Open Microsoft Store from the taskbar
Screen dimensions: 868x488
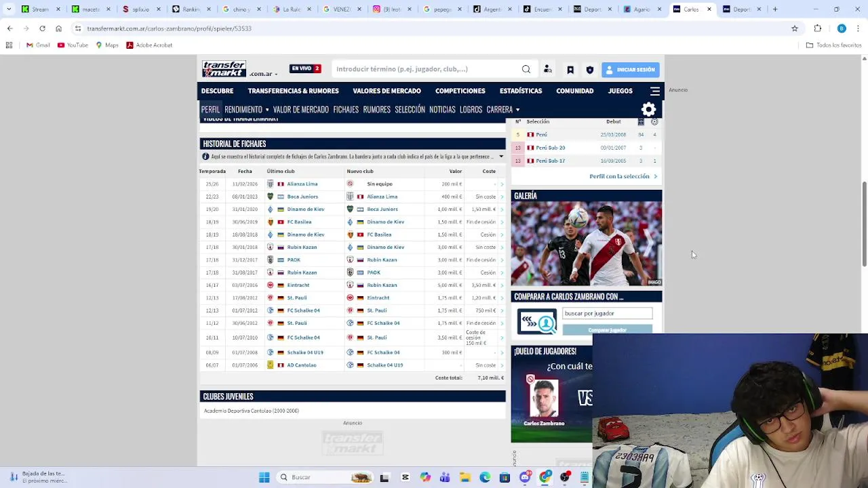505,477
